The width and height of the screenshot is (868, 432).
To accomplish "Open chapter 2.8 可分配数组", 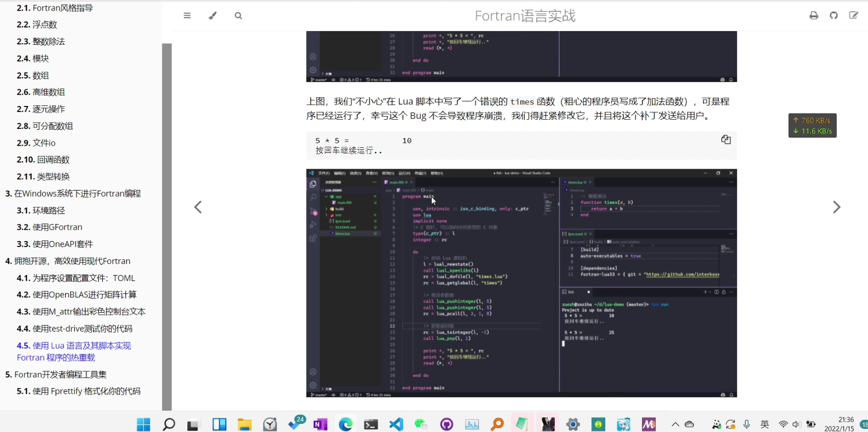I will [45, 126].
